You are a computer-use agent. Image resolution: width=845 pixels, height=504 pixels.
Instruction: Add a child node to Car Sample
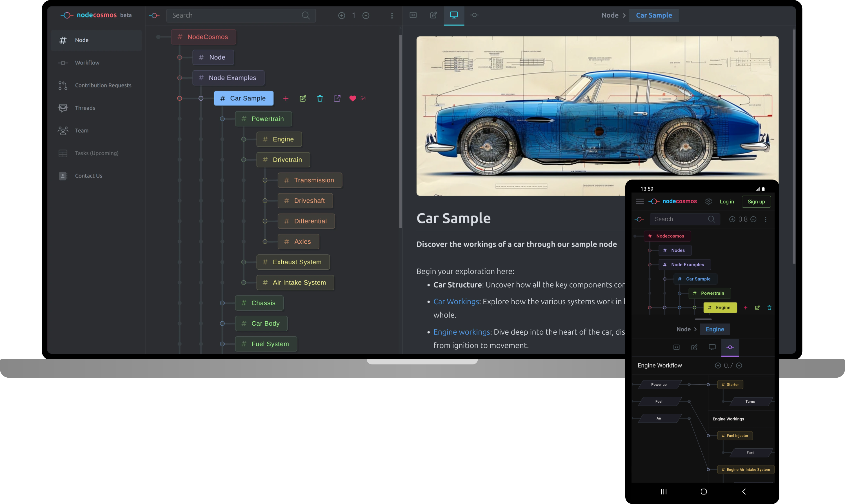pos(286,98)
